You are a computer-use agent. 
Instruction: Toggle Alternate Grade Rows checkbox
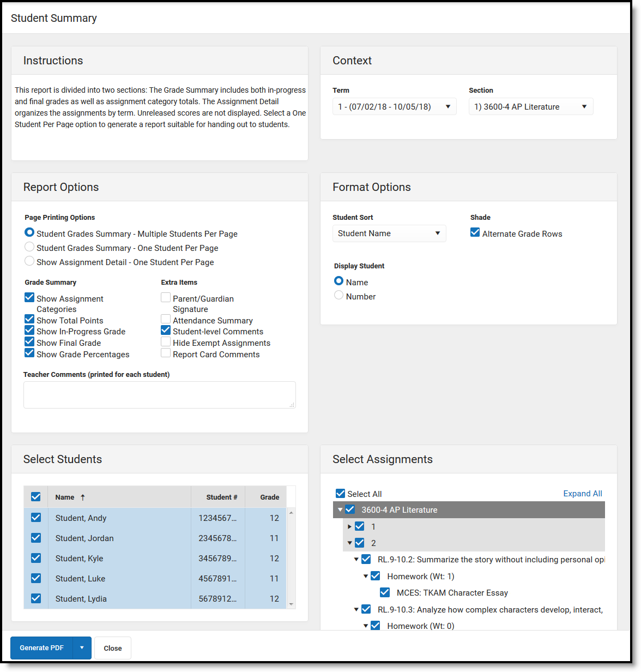[x=475, y=233]
